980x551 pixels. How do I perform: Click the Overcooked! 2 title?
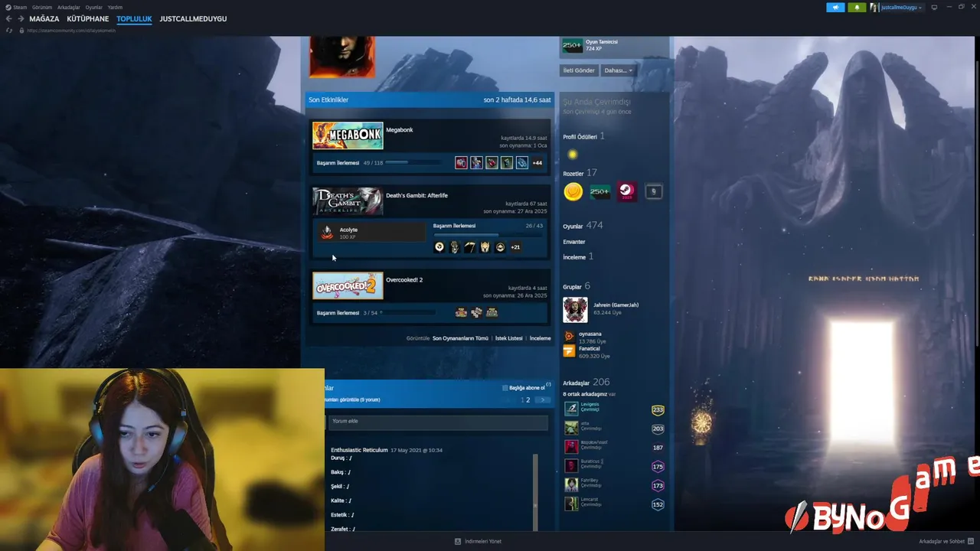pyautogui.click(x=404, y=280)
